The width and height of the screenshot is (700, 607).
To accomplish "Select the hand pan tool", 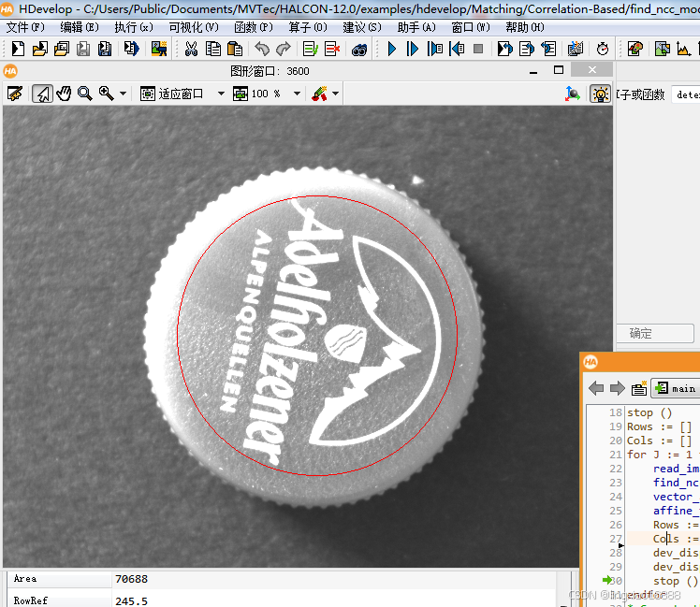I will pos(64,94).
